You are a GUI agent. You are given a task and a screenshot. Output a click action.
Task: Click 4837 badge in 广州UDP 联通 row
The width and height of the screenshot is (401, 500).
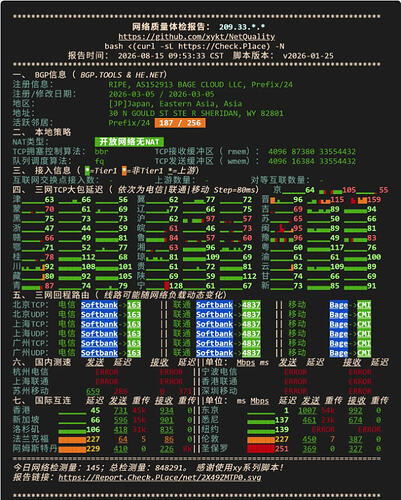coord(251,353)
